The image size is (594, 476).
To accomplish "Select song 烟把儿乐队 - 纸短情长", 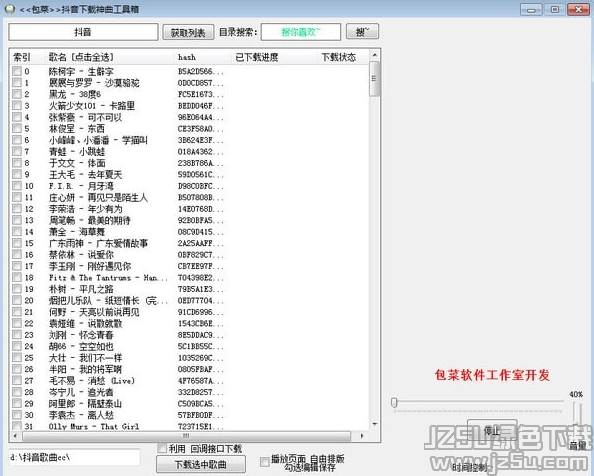I will pos(108,300).
